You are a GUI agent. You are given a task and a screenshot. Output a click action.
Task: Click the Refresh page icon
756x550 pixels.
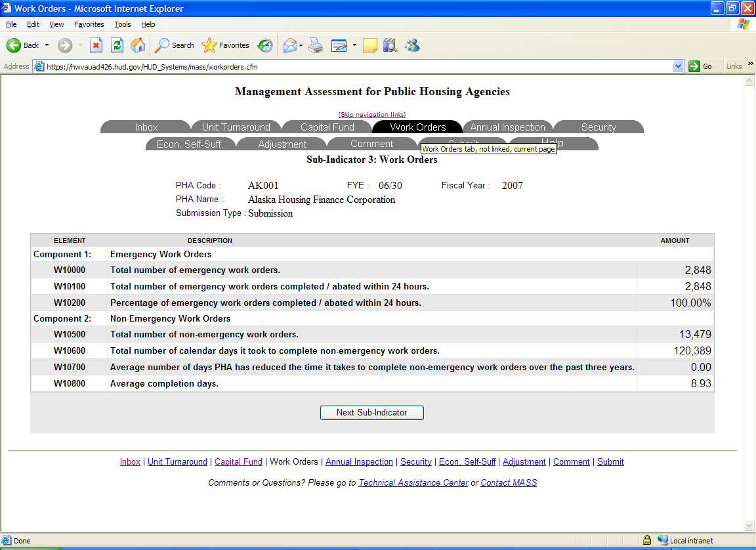click(117, 45)
